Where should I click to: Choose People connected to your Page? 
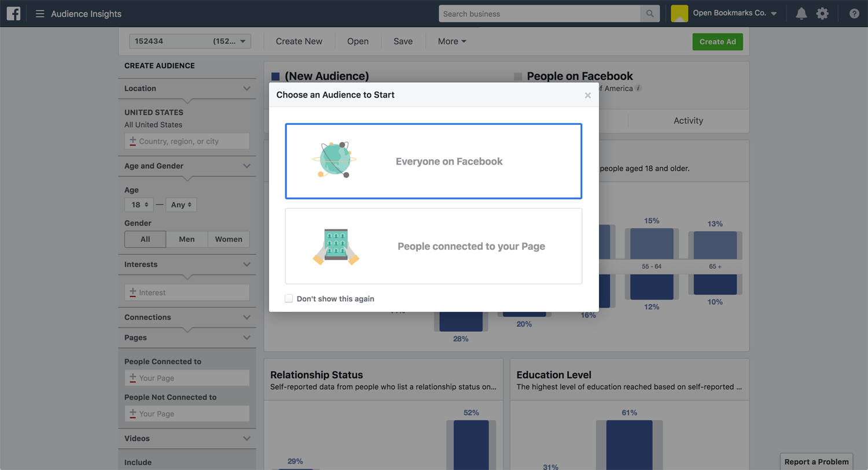(433, 246)
